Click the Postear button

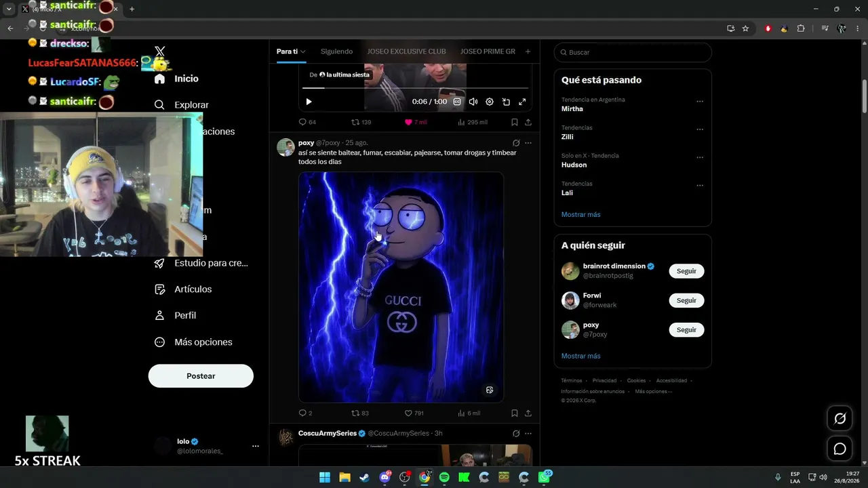coord(201,376)
